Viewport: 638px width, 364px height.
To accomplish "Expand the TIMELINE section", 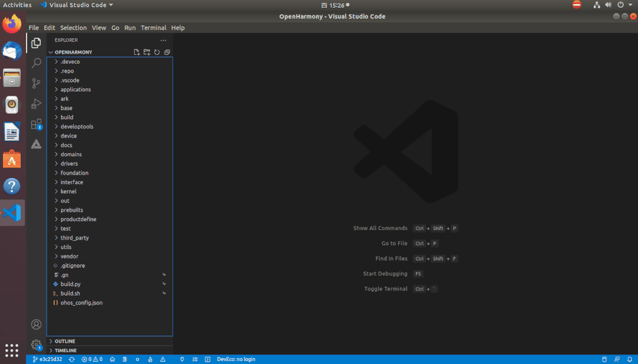I will [66, 350].
